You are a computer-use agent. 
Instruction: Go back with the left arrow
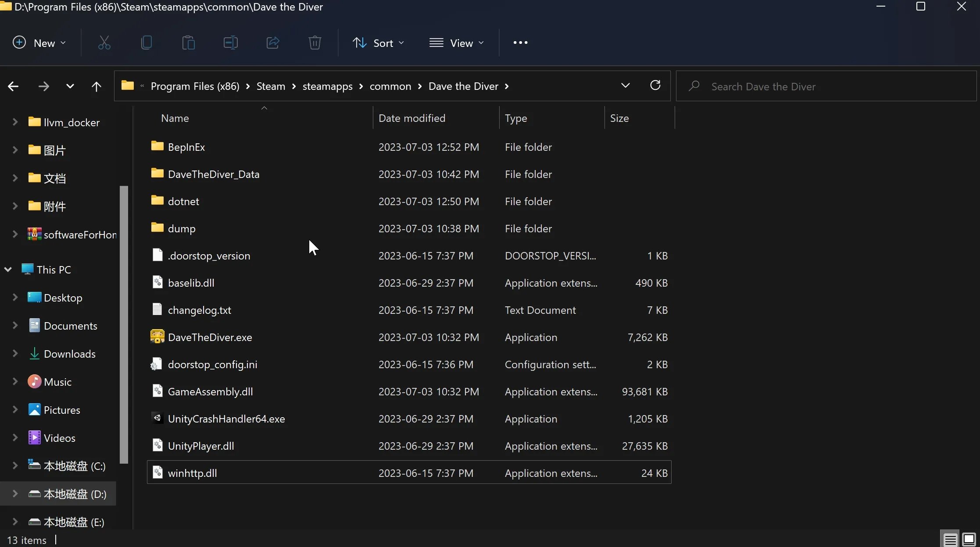[x=13, y=86]
